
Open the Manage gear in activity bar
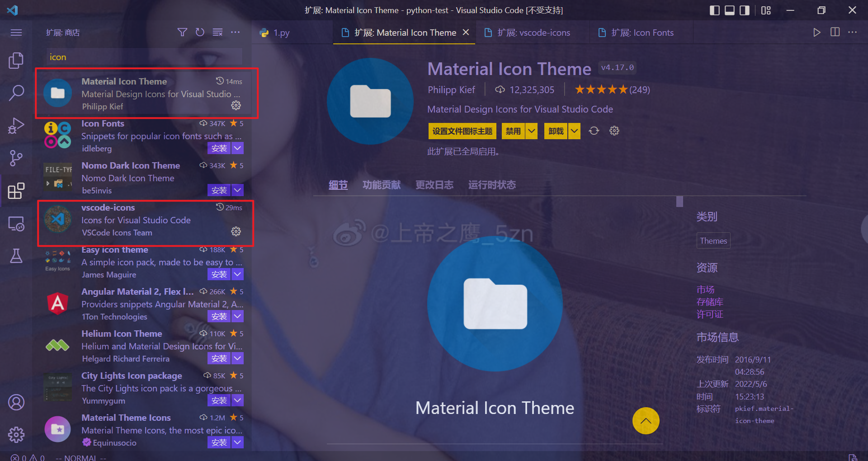(x=16, y=434)
